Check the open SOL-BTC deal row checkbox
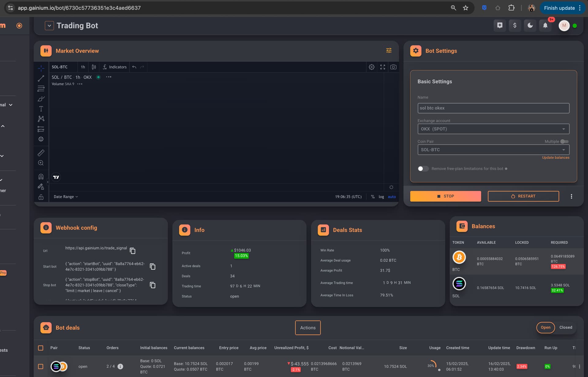Screen dimensions: 588x377 click(41, 366)
